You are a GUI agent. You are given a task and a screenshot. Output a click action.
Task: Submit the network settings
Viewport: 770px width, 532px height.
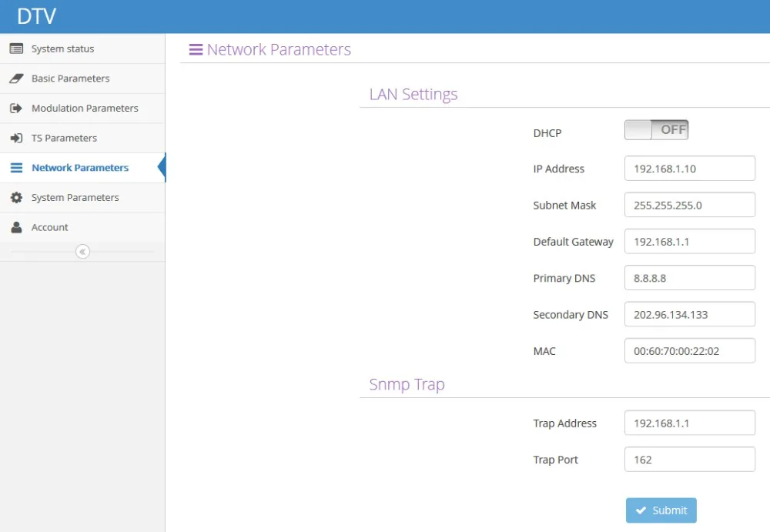[x=661, y=510]
